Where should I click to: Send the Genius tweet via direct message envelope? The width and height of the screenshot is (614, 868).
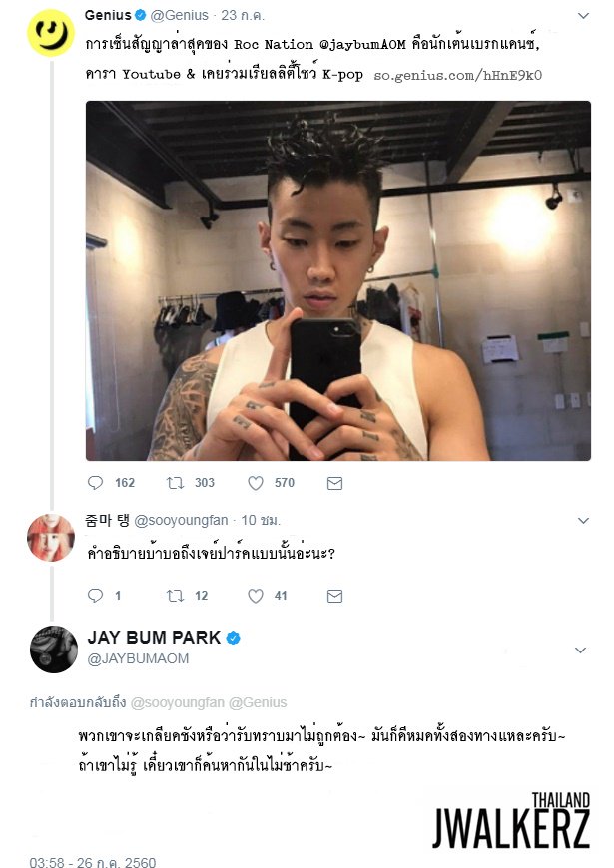(334, 483)
